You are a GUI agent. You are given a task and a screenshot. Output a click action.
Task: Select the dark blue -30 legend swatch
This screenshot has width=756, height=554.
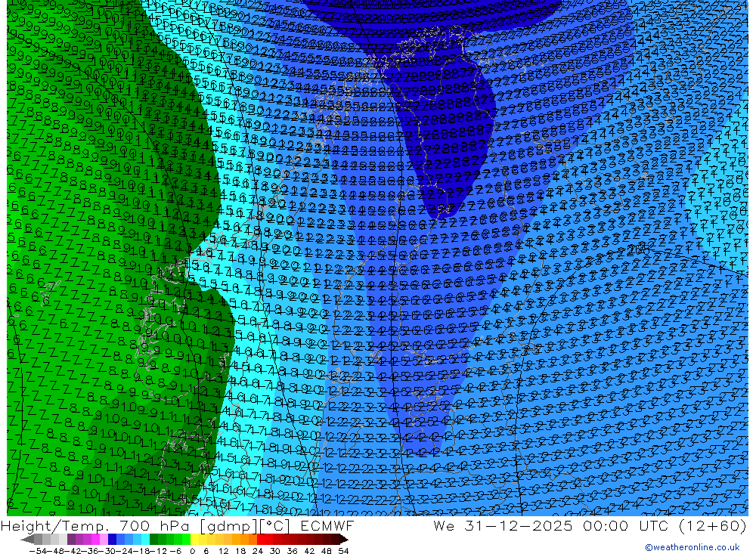(x=112, y=539)
